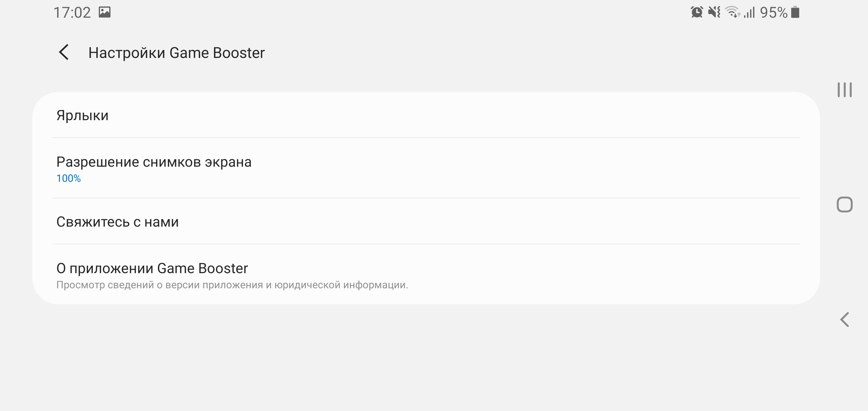This screenshot has width=868, height=411.
Task: Open Свяжитесь с нами
Action: click(x=117, y=222)
